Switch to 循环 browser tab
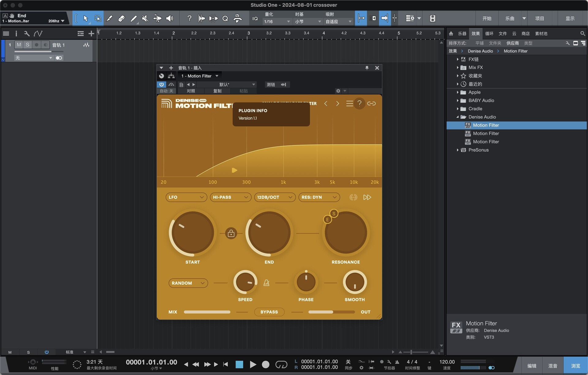588x375 pixels. coord(489,34)
